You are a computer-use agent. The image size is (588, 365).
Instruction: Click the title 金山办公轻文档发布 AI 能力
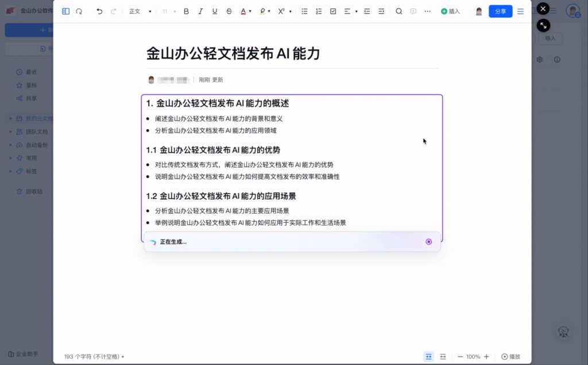tap(233, 53)
